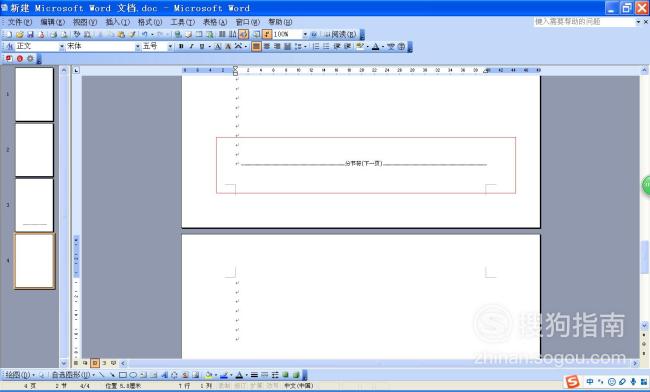Screen dimensions: 650x392
Task: Toggle Italic formatting button
Action: [x=192, y=46]
